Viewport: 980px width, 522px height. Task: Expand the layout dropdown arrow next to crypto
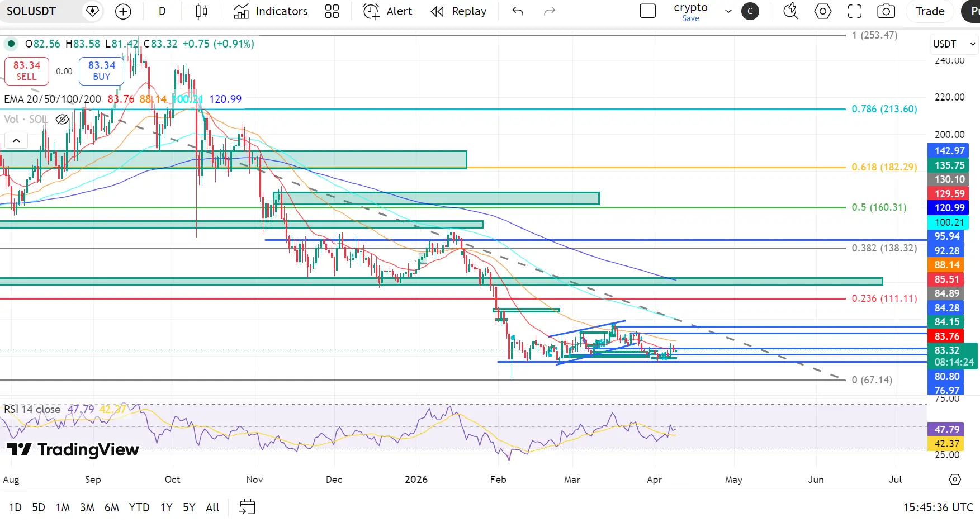[728, 11]
